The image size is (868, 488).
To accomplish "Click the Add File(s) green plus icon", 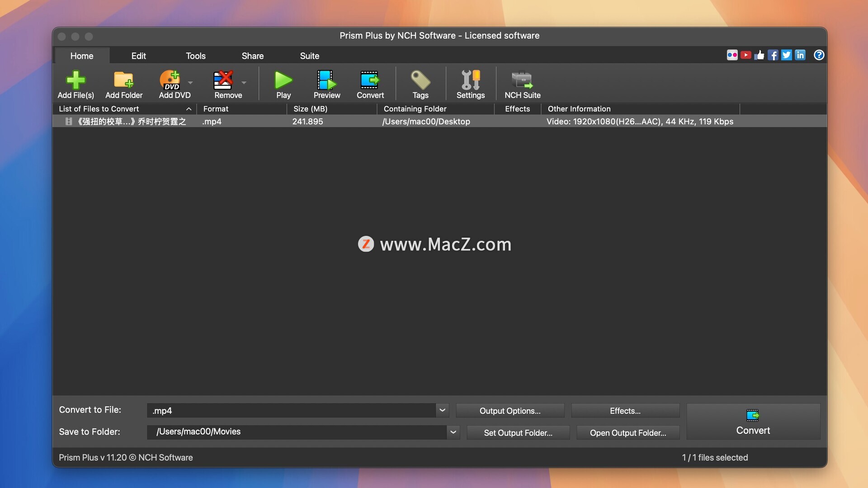I will (75, 80).
